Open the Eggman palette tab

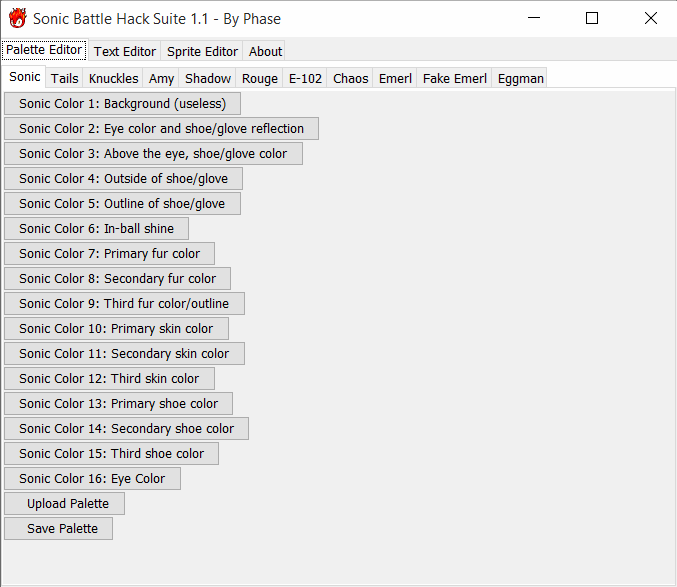coord(520,78)
